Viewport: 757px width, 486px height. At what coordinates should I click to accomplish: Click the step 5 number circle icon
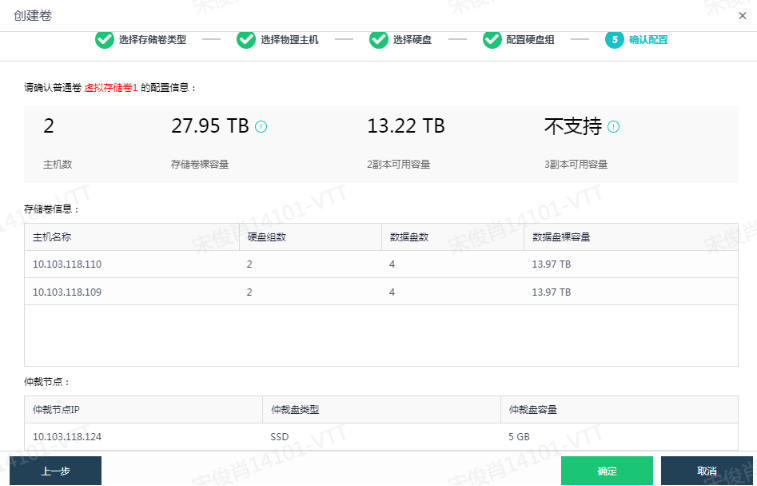[614, 40]
